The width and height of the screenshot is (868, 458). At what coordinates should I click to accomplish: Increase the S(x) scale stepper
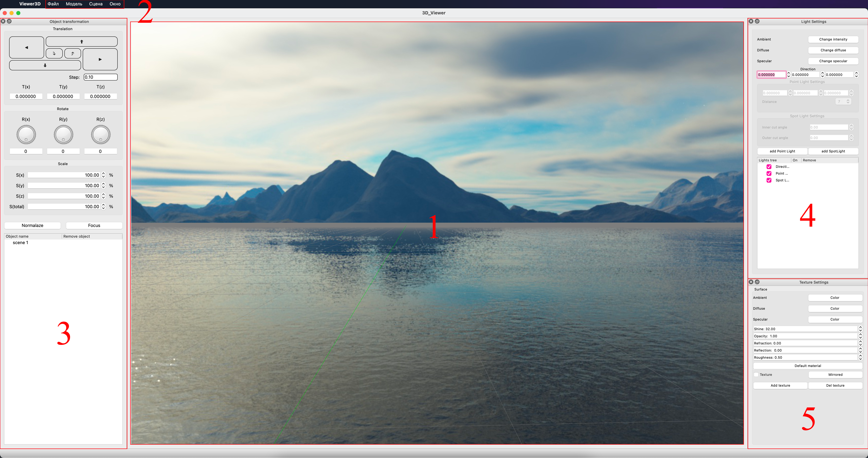point(103,173)
